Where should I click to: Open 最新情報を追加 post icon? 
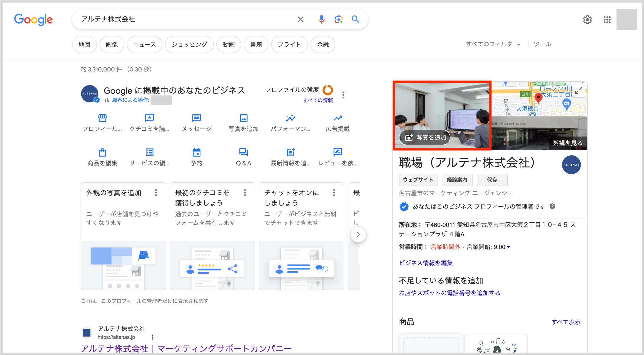click(x=291, y=152)
